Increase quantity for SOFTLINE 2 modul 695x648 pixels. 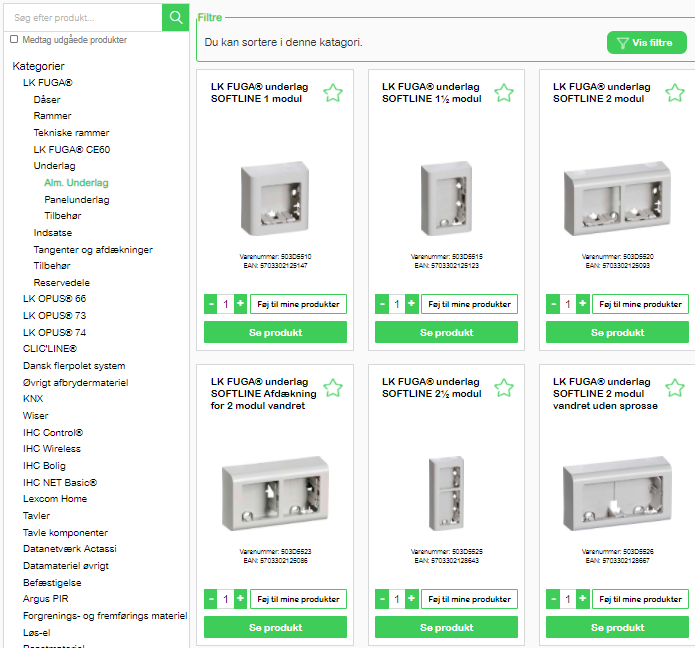[582, 304]
